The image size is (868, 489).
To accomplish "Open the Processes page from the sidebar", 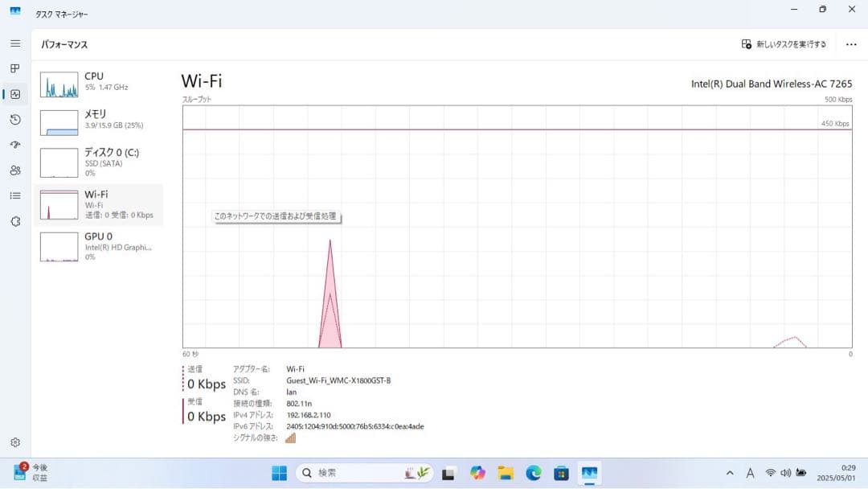I will [x=14, y=68].
